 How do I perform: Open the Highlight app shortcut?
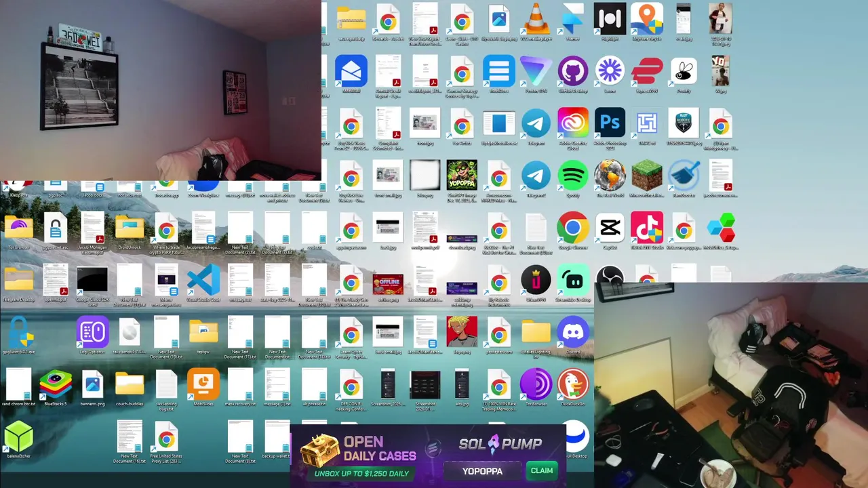610,20
